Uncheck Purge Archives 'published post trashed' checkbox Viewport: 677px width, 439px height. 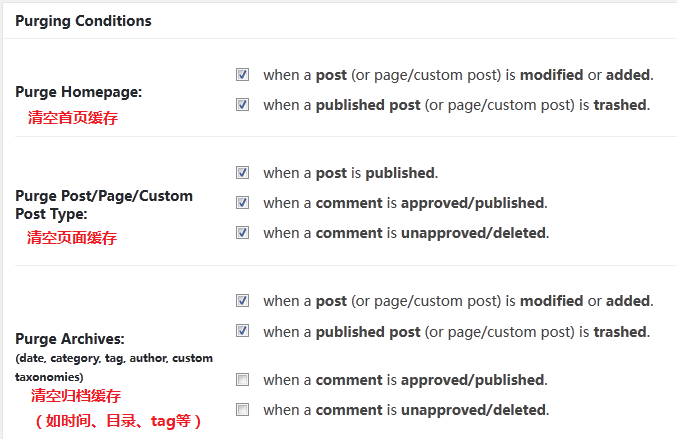click(x=243, y=330)
